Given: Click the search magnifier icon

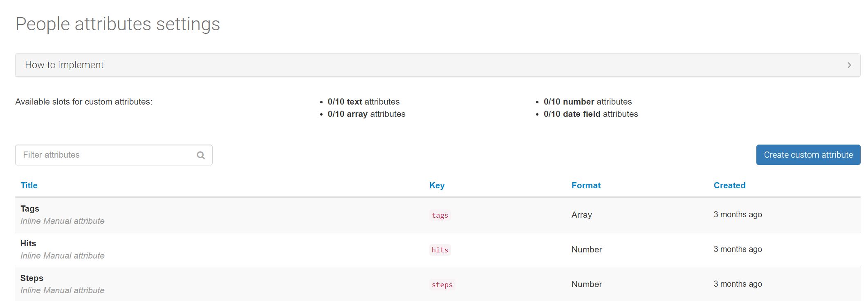Looking at the screenshot, I should click(x=201, y=155).
